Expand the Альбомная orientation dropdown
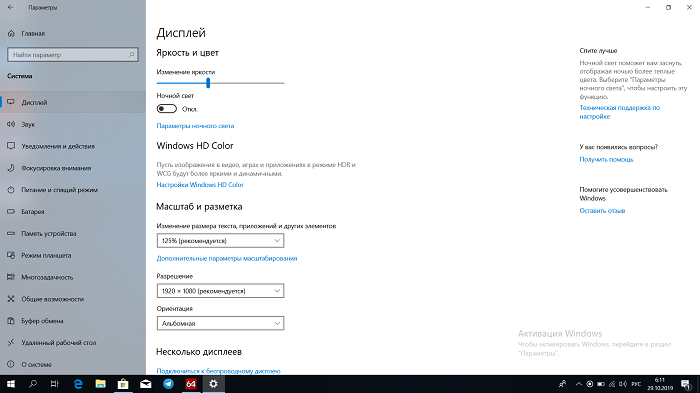700x393 pixels. [220, 323]
